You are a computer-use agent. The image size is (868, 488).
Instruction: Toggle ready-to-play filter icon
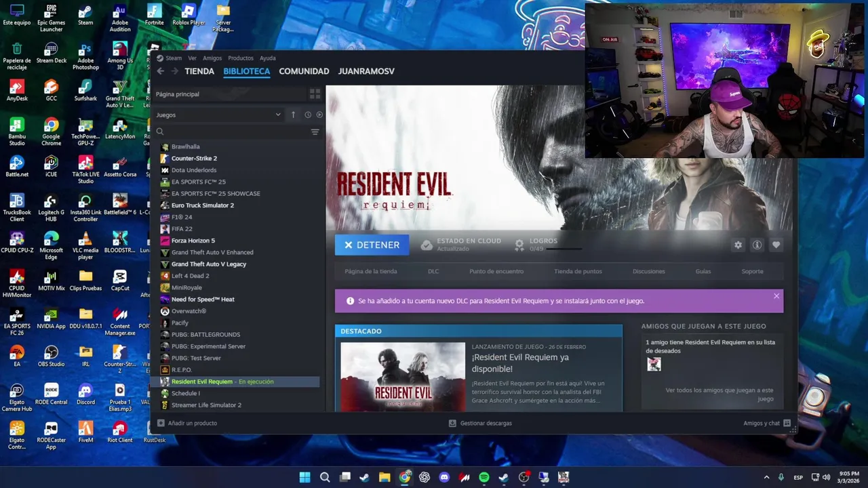pos(319,115)
